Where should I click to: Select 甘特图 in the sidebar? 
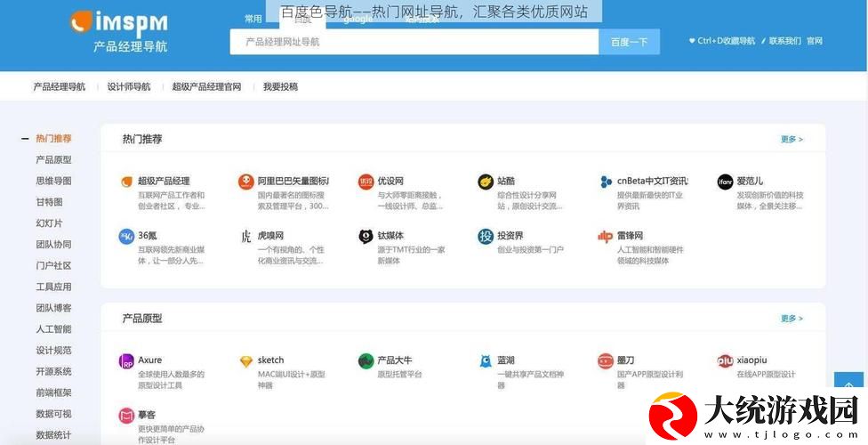[x=49, y=202]
